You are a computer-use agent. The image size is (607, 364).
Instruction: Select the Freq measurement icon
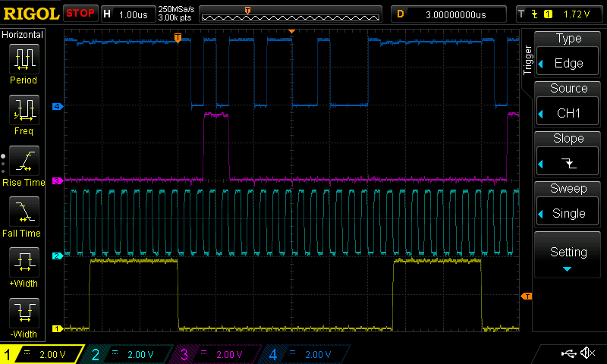click(24, 110)
